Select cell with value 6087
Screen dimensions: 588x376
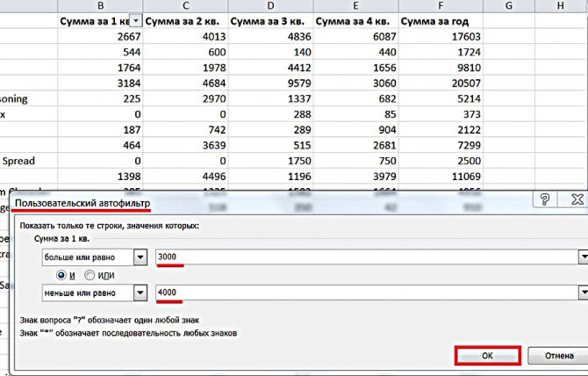355,36
